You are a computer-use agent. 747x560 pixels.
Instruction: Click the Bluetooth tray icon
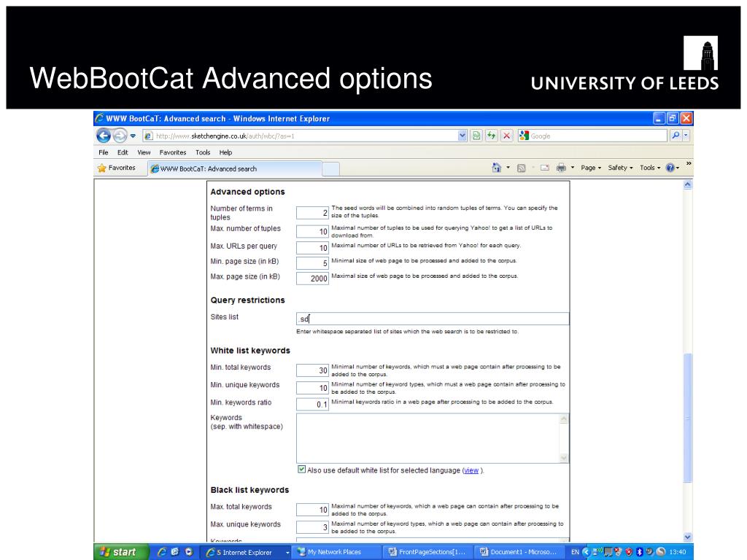639,552
